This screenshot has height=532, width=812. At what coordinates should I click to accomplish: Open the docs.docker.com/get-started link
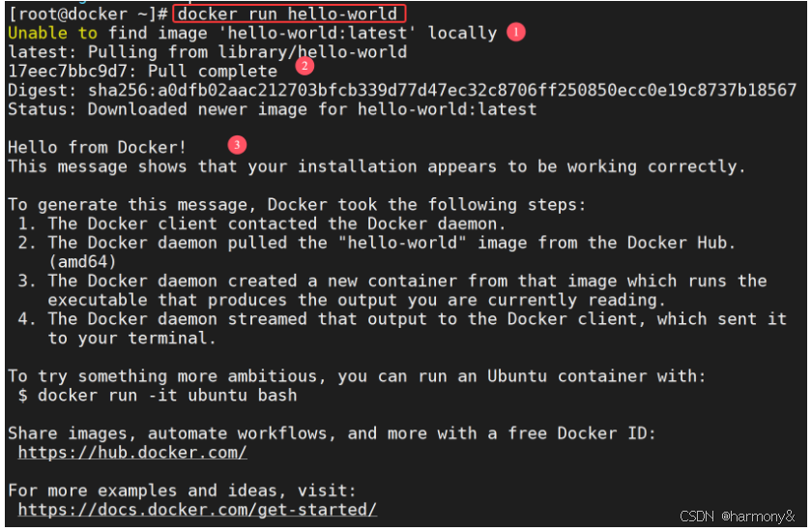pos(197,511)
